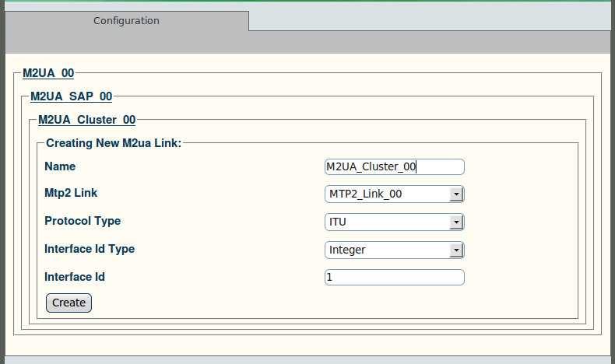Click the Name field label
The image size is (615, 364).
(60, 166)
